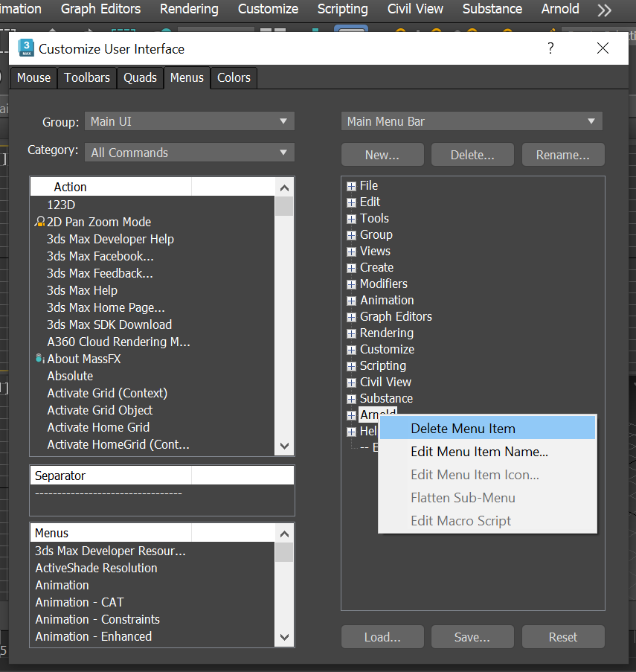Click the Reset button

[x=562, y=636]
